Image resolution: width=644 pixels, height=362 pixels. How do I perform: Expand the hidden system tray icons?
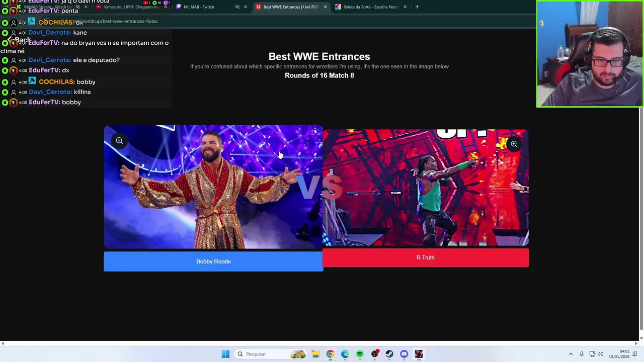coord(571,354)
